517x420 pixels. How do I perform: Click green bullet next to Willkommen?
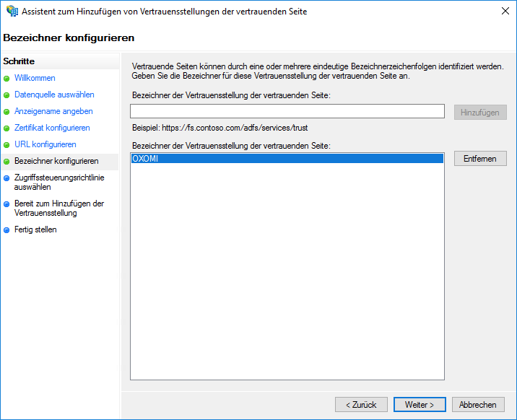[7, 79]
